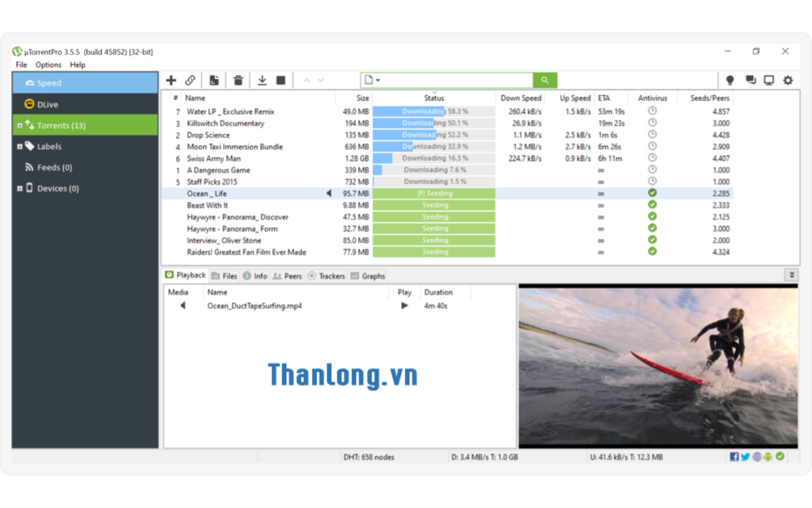Sort torrents by Down Speed column header
Image resolution: width=812 pixels, height=508 pixels.
(521, 98)
